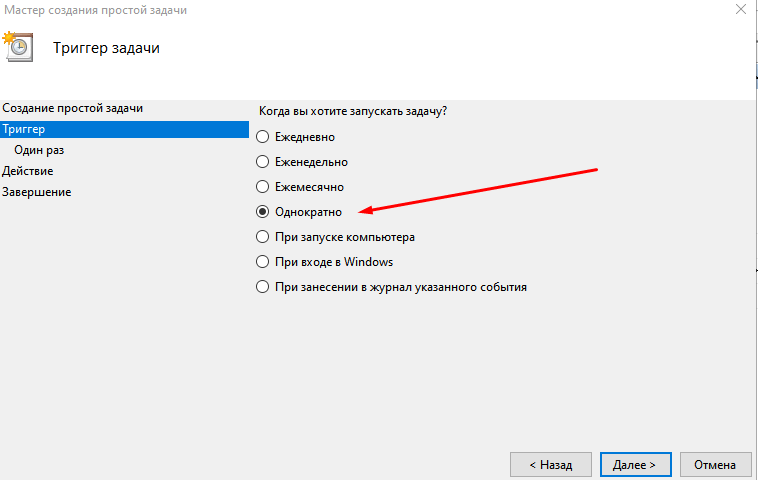Viewport: 758px width, 480px height.
Task: Select the Ежедневно radio option
Action: (263, 136)
